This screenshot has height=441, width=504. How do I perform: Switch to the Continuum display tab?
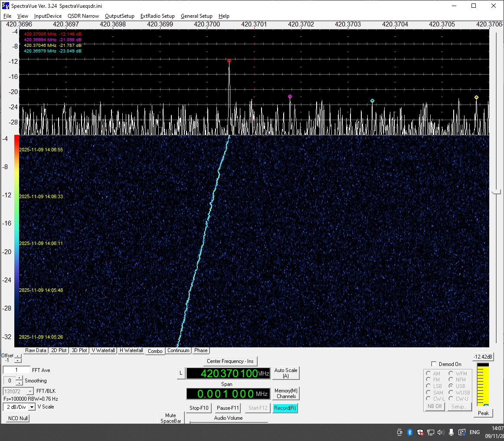(x=178, y=350)
